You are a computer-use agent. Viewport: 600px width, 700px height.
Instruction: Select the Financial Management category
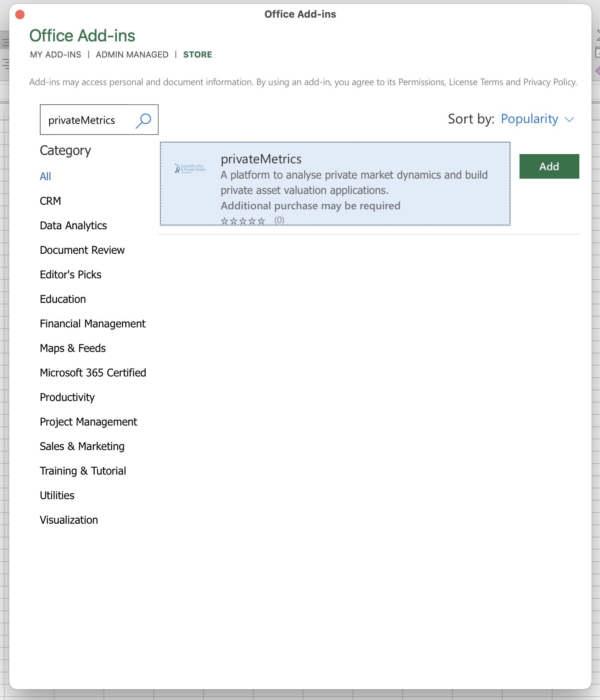[92, 324]
